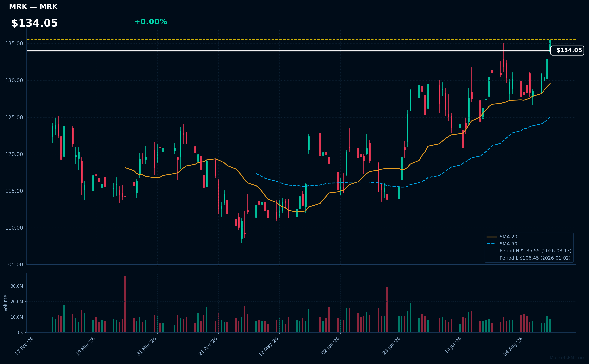
Task: Click the 14 Jul '26 date label
Action: 453,345
